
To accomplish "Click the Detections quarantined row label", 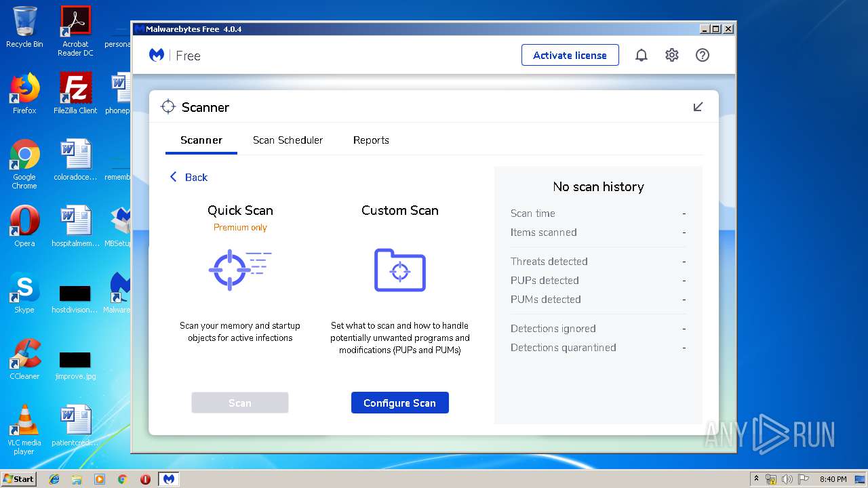I will (564, 348).
